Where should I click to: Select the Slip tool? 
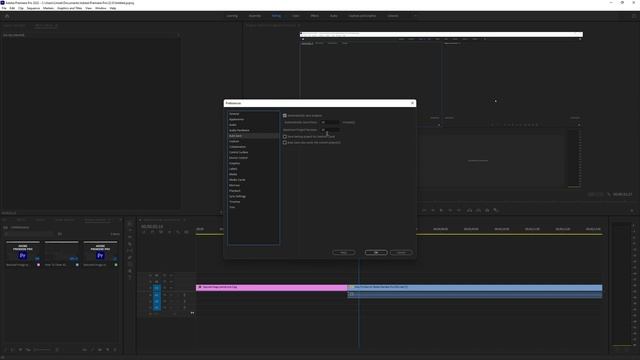click(130, 251)
